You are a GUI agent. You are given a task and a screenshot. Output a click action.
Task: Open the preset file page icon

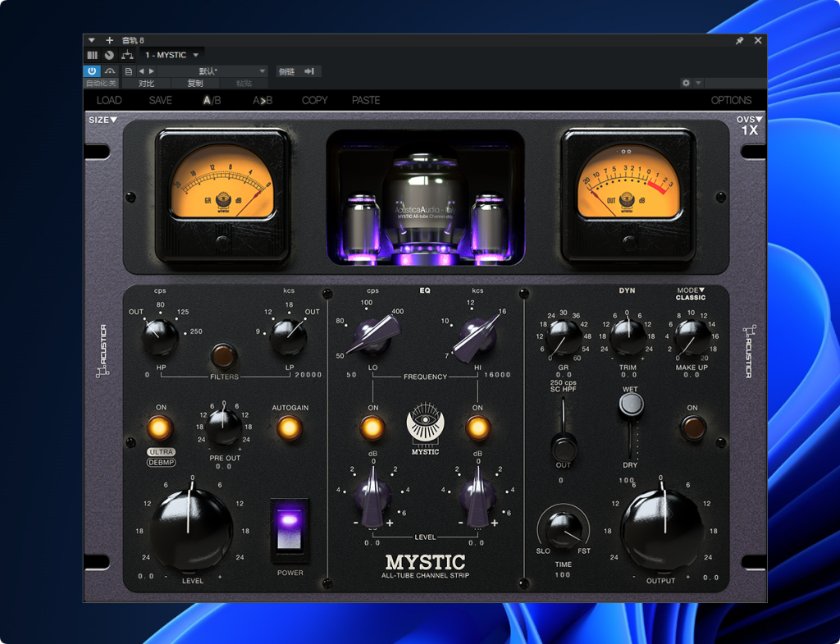[129, 71]
